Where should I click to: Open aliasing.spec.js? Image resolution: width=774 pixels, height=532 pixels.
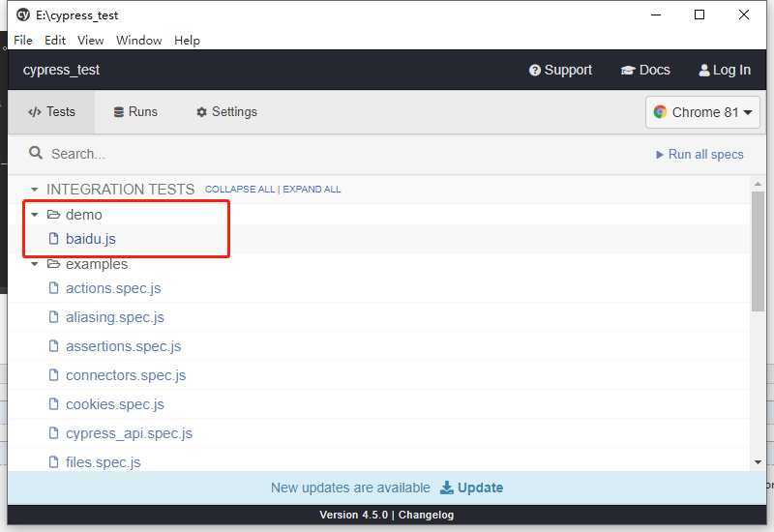114,317
